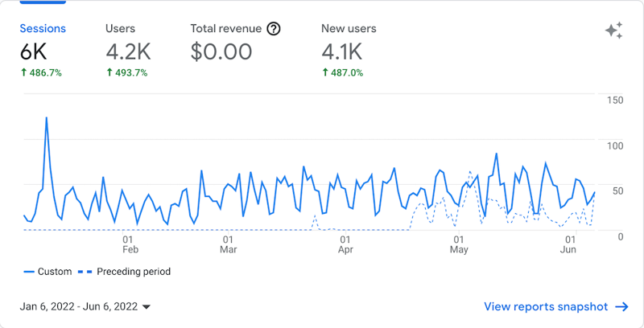Open Insights sparkle icon
This screenshot has width=644, height=328.
click(x=613, y=31)
